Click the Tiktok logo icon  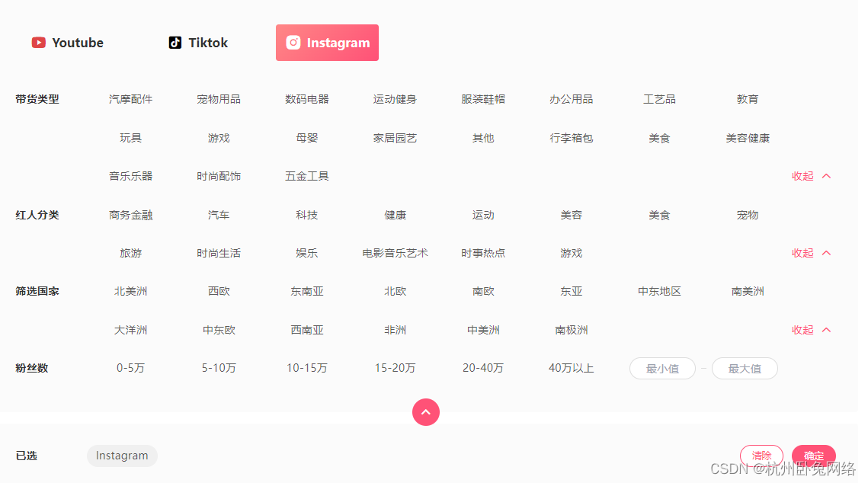[x=175, y=43]
